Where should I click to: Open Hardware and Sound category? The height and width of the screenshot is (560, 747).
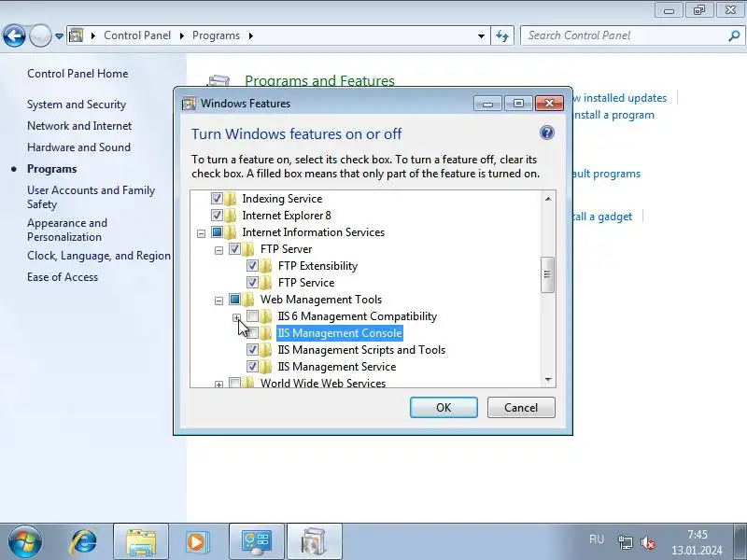coord(78,147)
